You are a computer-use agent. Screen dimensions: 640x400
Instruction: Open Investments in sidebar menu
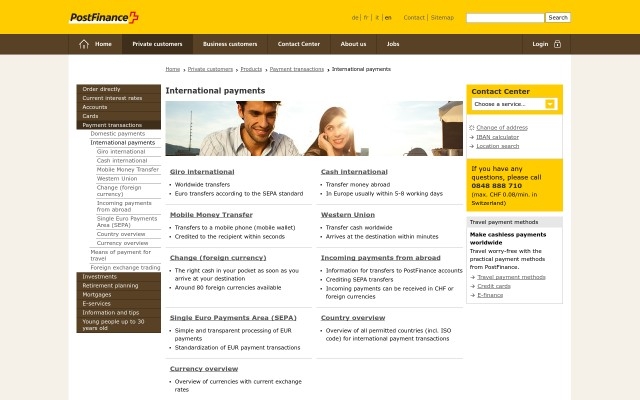point(118,277)
